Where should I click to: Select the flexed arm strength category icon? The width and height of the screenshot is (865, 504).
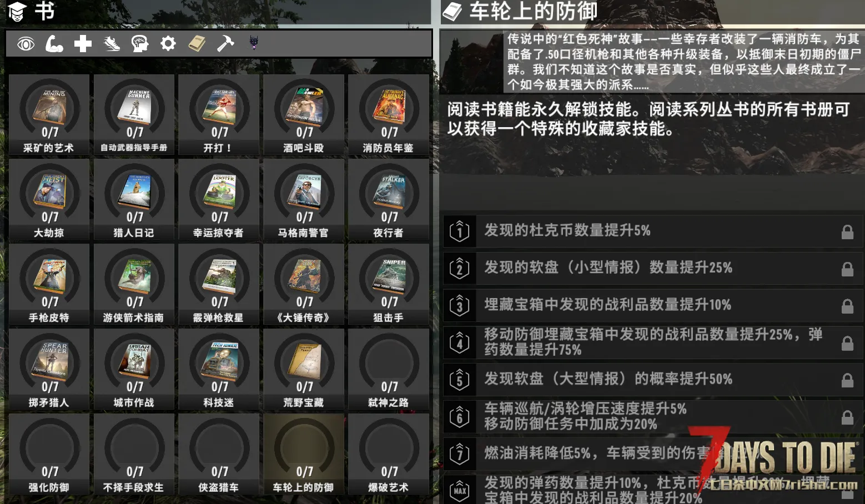click(x=54, y=44)
